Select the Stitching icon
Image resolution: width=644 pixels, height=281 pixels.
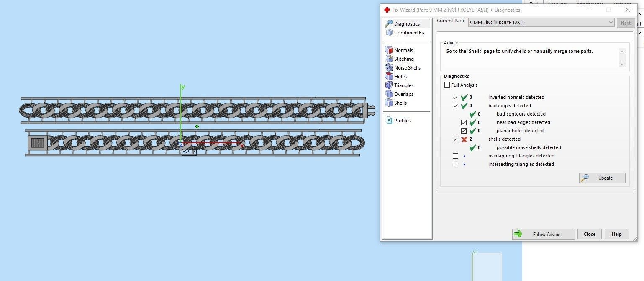[389, 59]
